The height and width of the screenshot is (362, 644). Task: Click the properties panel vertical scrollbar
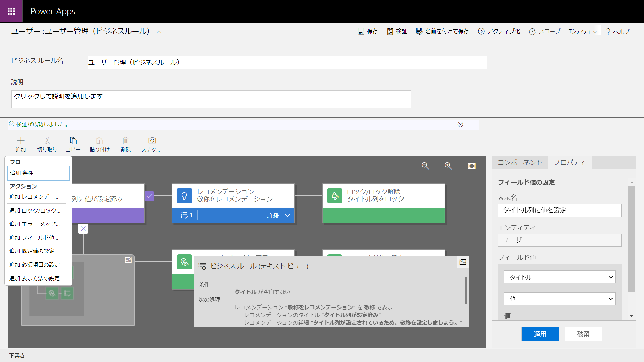pos(632,239)
